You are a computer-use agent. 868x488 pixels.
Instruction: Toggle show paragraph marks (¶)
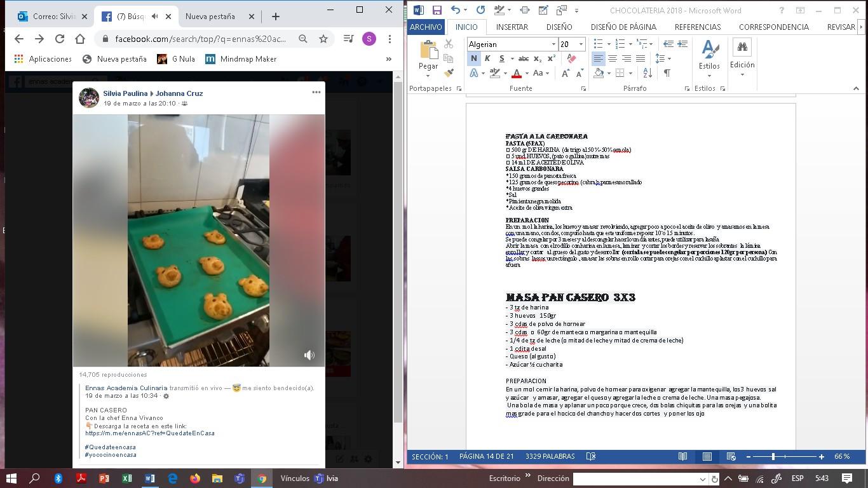[x=667, y=73]
